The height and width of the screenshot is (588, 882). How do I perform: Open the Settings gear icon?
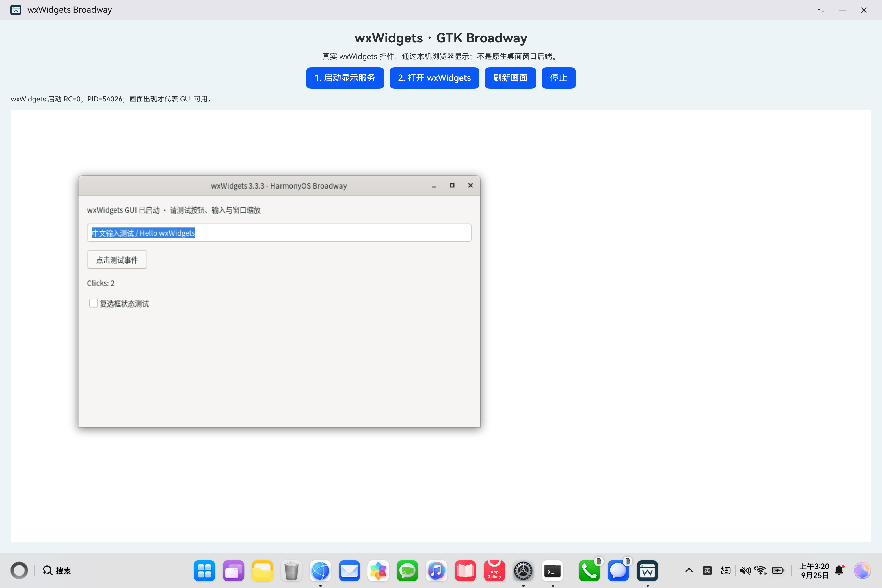click(x=523, y=571)
